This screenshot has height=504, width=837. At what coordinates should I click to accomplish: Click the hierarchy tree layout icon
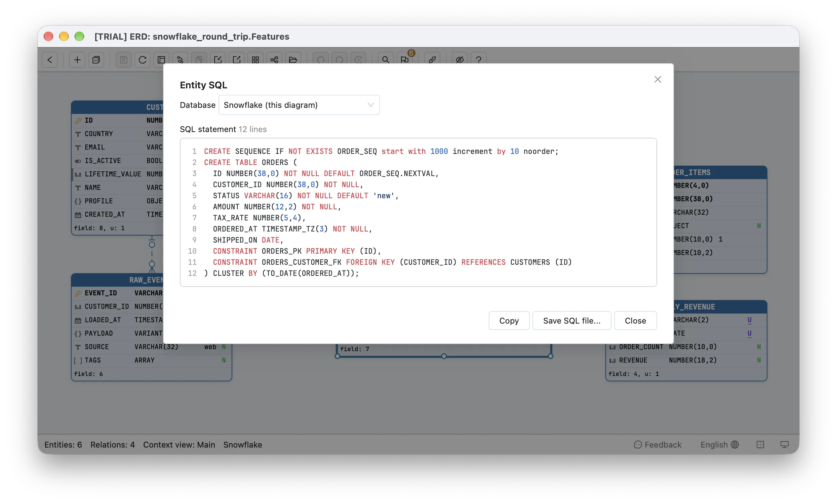(275, 60)
